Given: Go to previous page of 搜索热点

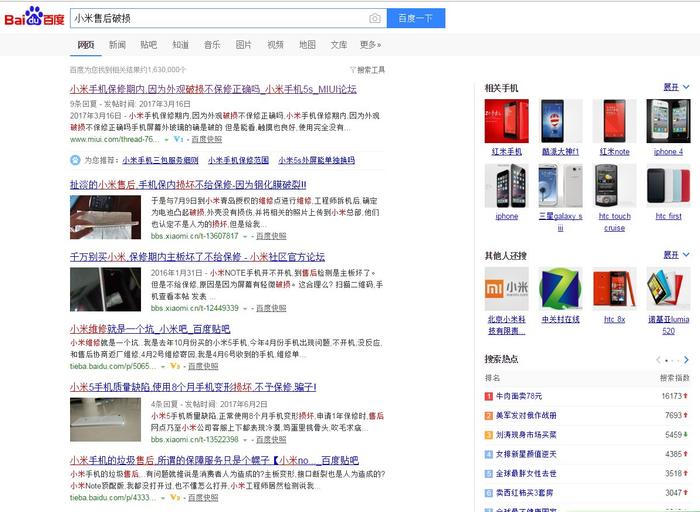Looking at the screenshot, I should 658,360.
